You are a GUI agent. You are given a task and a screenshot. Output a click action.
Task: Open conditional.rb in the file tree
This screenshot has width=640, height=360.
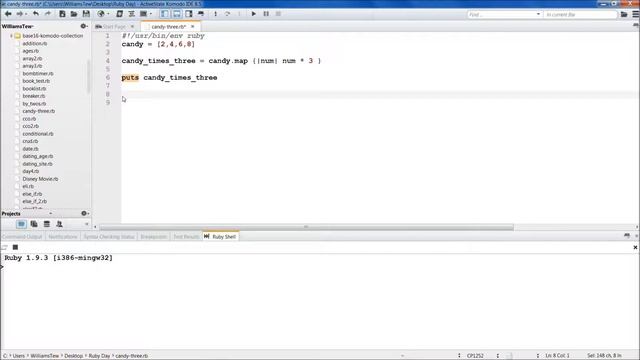(x=38, y=134)
